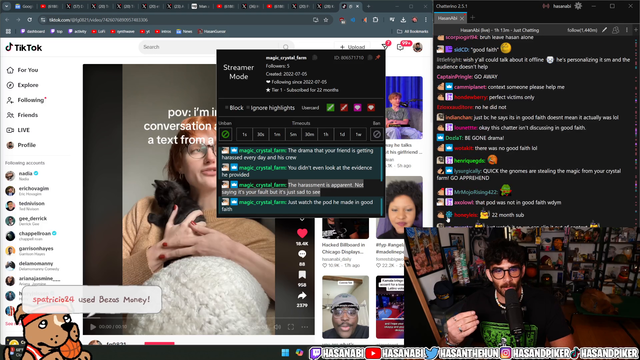Close the HasanAbi Chatterino tab
Image resolution: width=640 pixels, height=360 pixels.
(x=462, y=18)
